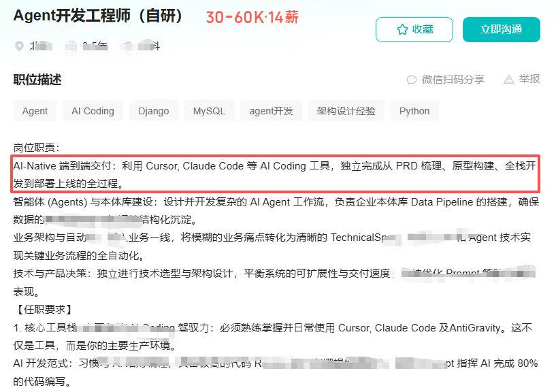This screenshot has height=392, width=556.
Task: Select the Python tag
Action: [414, 111]
